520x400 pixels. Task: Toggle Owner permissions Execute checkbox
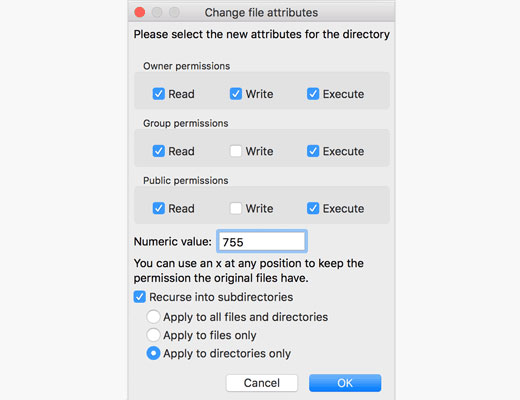[x=313, y=94]
